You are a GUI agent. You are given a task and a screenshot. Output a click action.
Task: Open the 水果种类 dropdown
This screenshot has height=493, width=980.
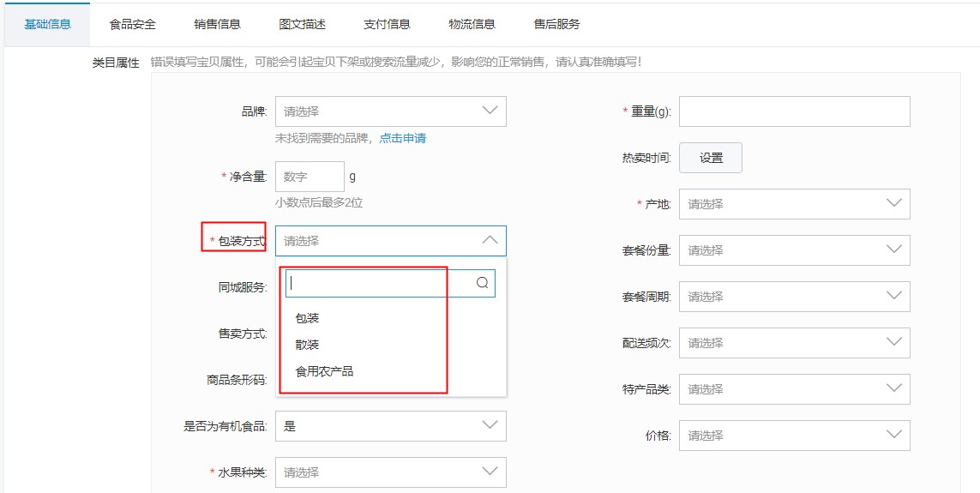click(390, 472)
